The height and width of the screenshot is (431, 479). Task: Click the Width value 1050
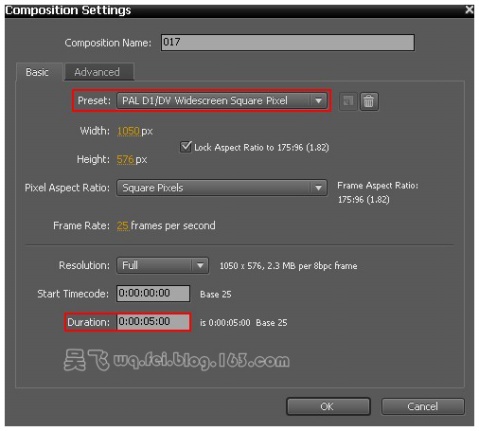[x=128, y=131]
